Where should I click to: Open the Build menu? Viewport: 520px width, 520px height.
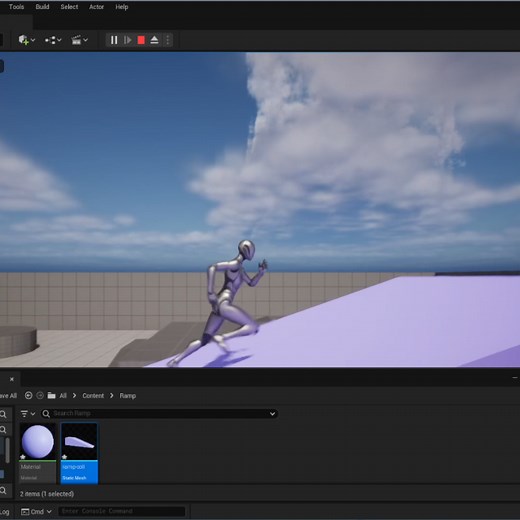(x=42, y=7)
